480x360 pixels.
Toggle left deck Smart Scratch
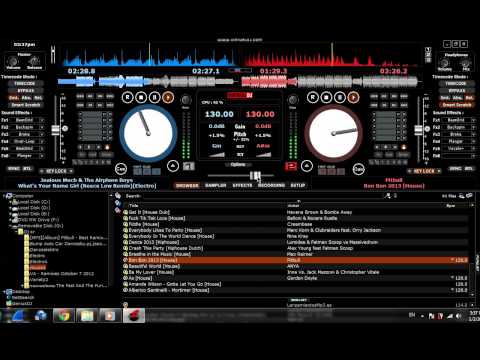coord(26,105)
